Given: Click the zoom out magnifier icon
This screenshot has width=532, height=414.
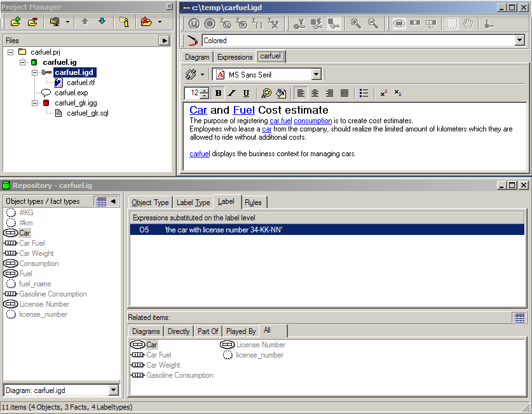Looking at the screenshot, I should tap(373, 23).
